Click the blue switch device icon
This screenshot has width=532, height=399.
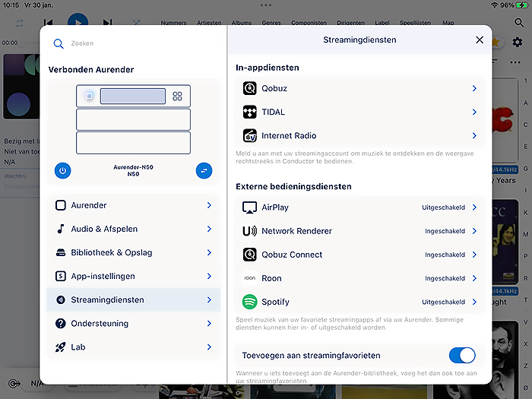(204, 171)
